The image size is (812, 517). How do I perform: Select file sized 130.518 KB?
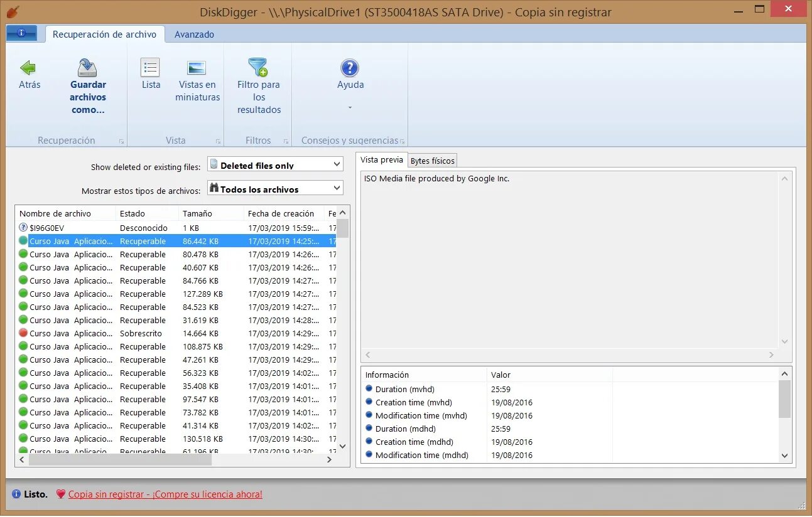coord(176,439)
